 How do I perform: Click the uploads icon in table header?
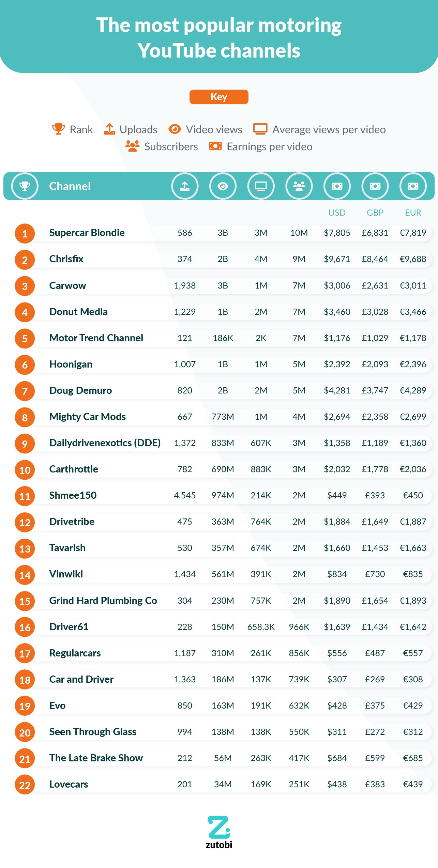coord(185,186)
